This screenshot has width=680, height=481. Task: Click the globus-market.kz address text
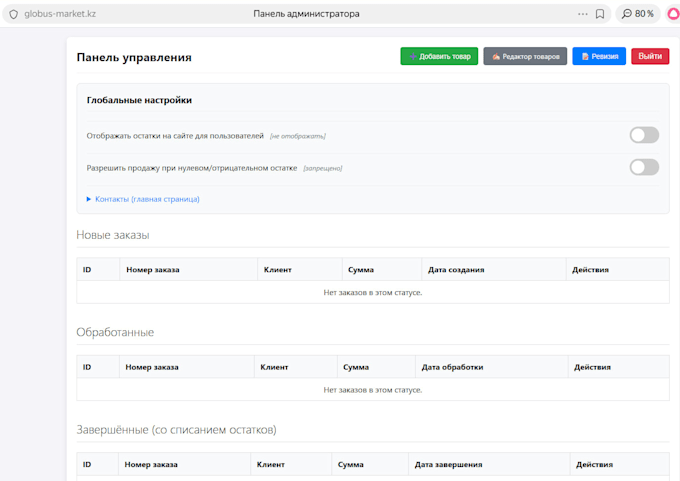(60, 14)
